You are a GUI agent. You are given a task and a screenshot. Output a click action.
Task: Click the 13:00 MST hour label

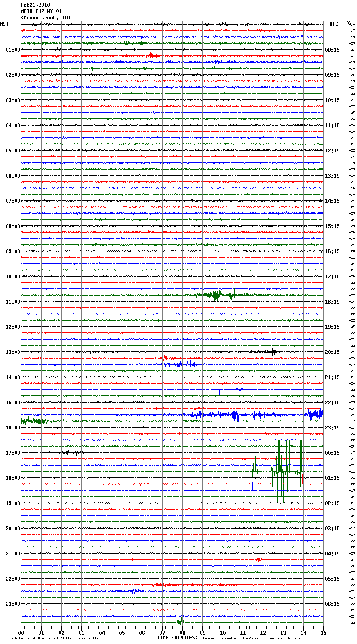point(13,352)
